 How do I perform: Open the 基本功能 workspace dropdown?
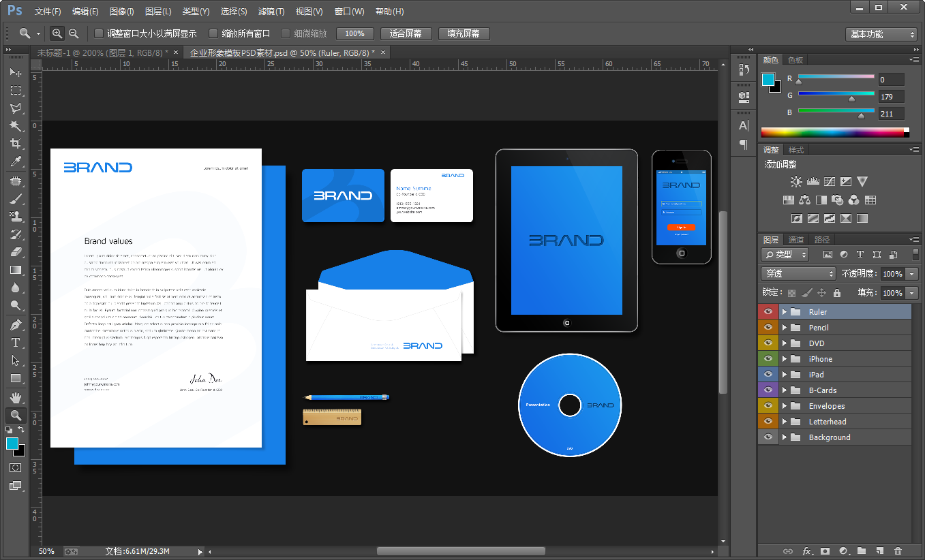[x=882, y=34]
